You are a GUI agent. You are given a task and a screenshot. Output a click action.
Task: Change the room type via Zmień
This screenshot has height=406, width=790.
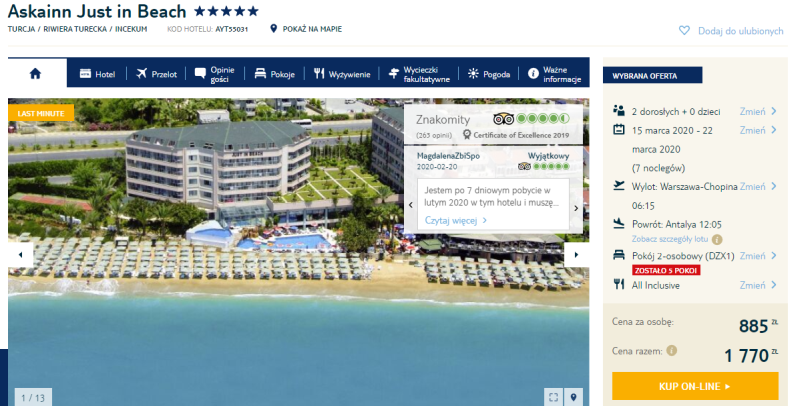point(758,256)
